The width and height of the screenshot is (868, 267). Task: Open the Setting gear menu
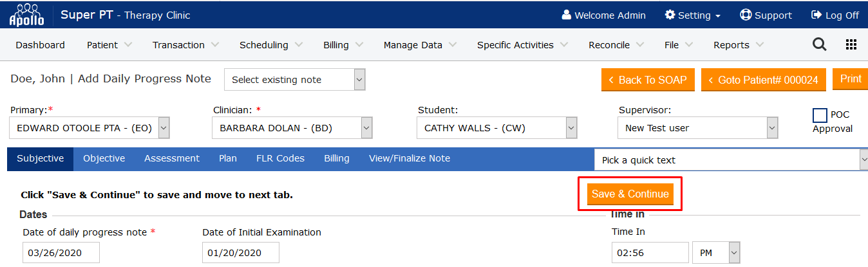pos(670,15)
